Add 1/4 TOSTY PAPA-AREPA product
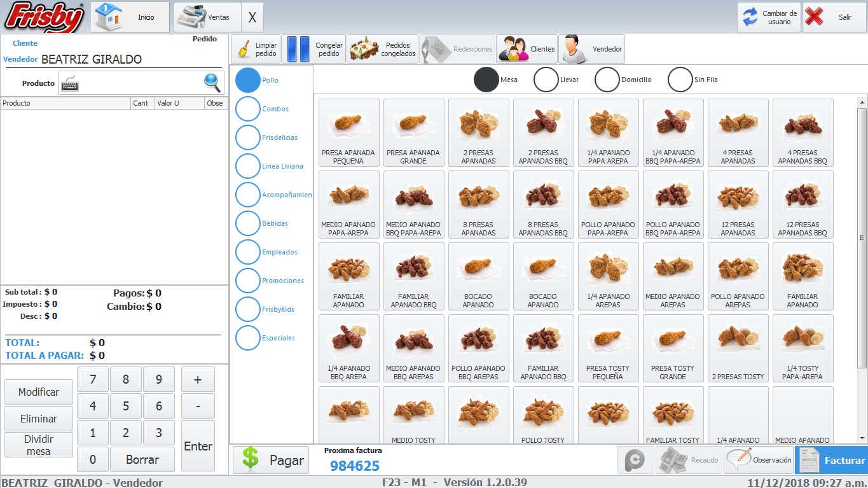This screenshot has width=868, height=488. [803, 348]
